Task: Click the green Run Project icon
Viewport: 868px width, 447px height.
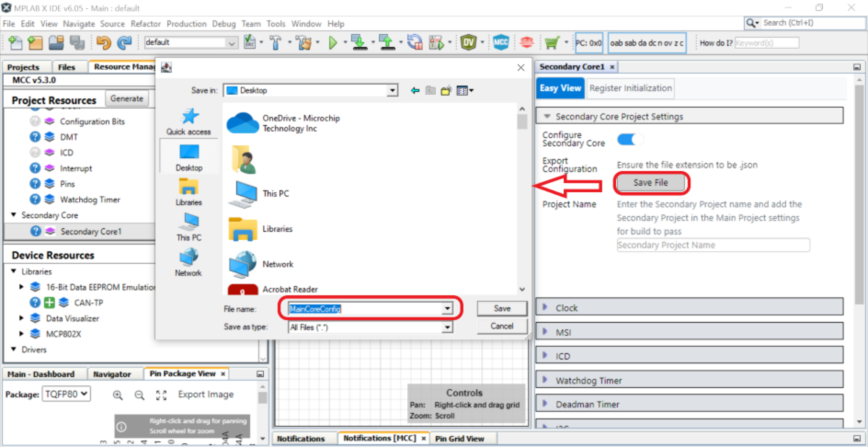Action: pyautogui.click(x=333, y=42)
